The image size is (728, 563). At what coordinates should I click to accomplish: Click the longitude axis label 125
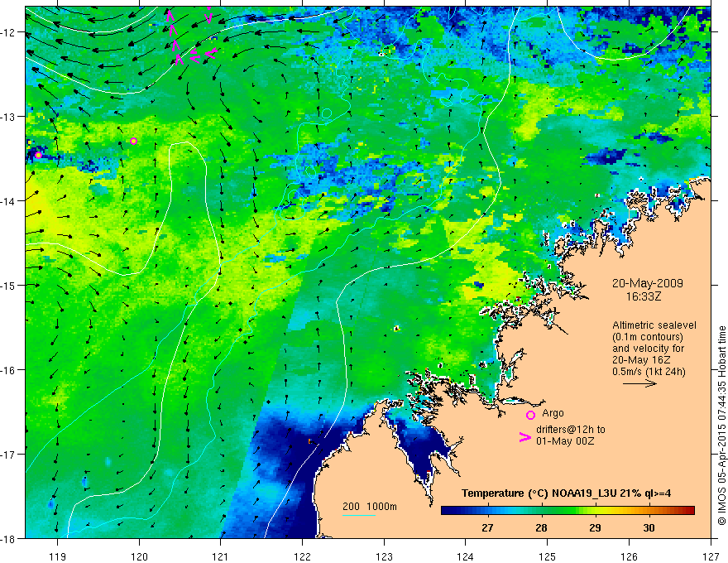pyautogui.click(x=548, y=556)
